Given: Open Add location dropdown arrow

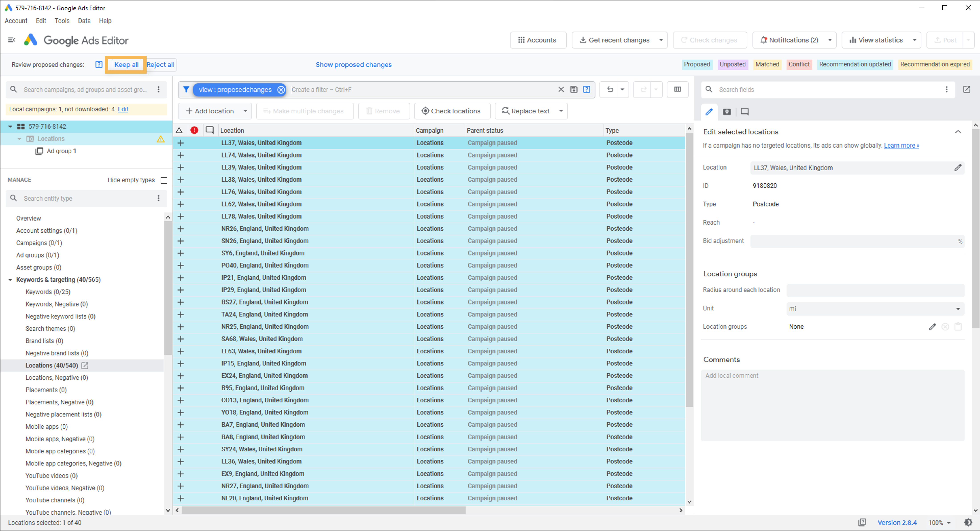Looking at the screenshot, I should (x=245, y=111).
